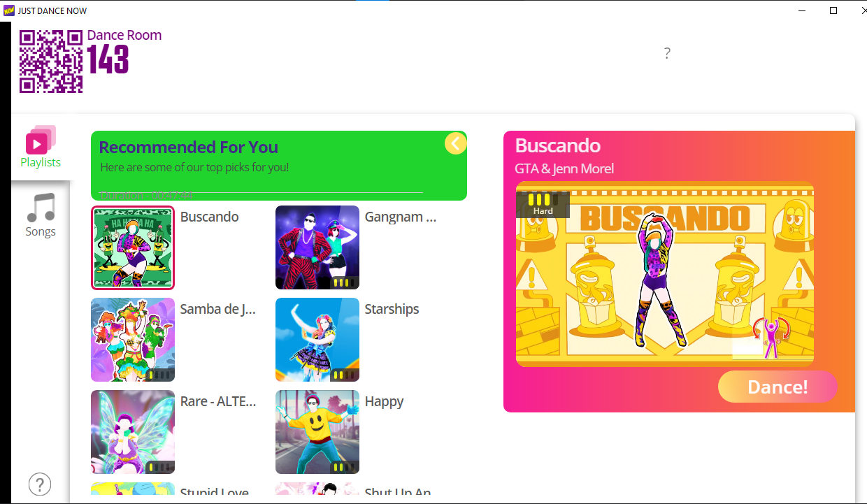Image resolution: width=867 pixels, height=504 pixels.
Task: Click the Hard difficulty badge on preview
Action: [543, 204]
